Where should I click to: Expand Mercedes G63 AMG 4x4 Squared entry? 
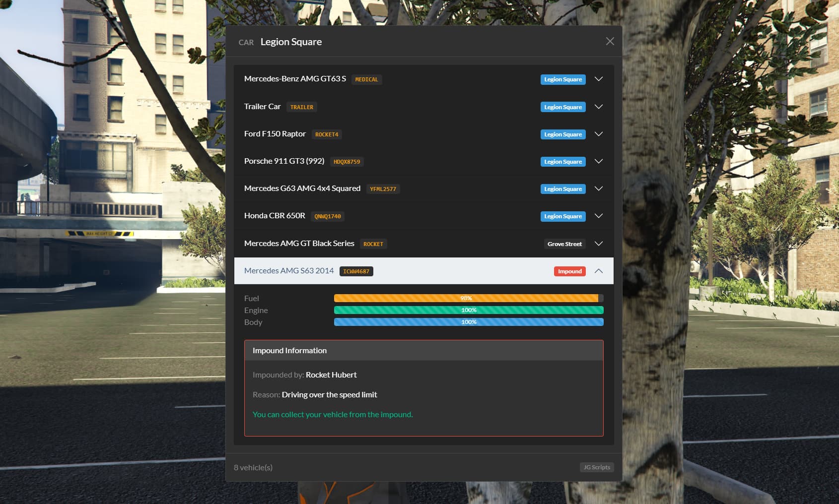[x=599, y=189]
